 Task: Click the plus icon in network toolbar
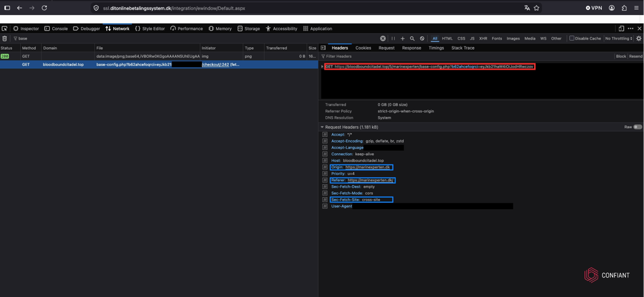pos(402,38)
